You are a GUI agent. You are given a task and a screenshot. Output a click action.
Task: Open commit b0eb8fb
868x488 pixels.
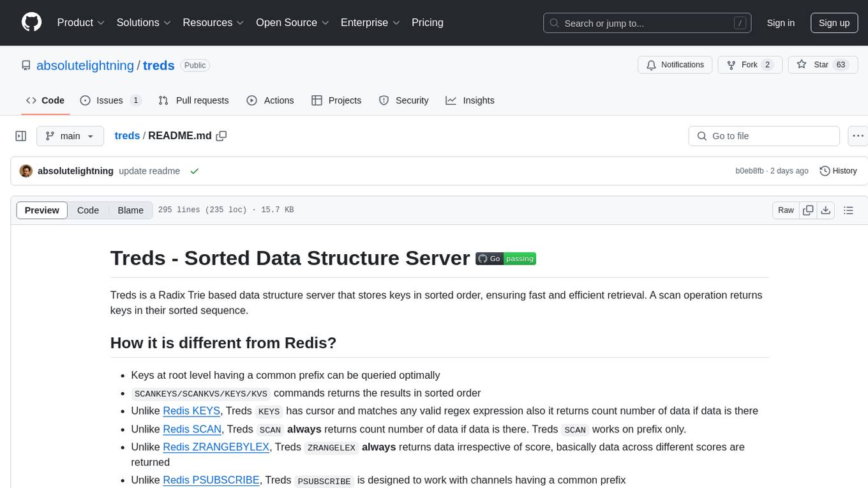(749, 171)
